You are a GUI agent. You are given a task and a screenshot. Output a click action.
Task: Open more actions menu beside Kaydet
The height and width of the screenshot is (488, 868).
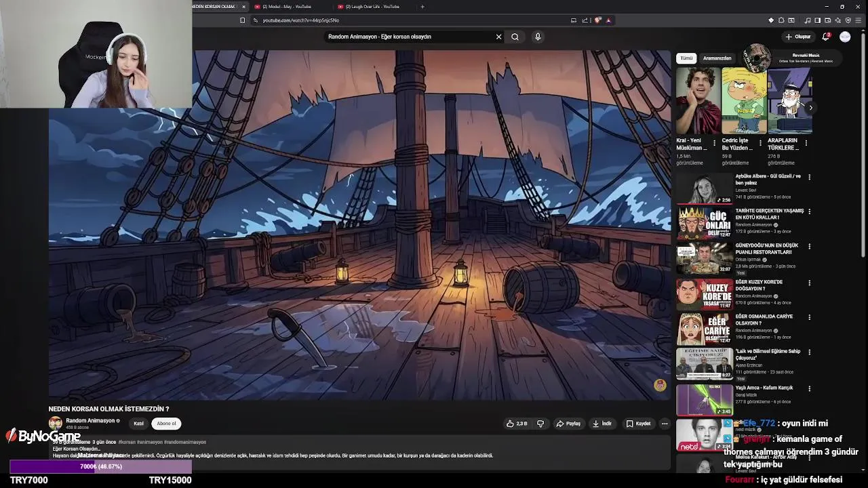tap(665, 424)
